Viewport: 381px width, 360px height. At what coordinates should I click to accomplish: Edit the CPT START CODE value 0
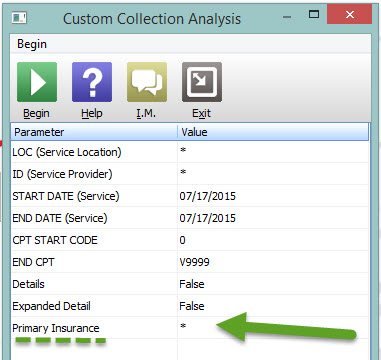[182, 240]
